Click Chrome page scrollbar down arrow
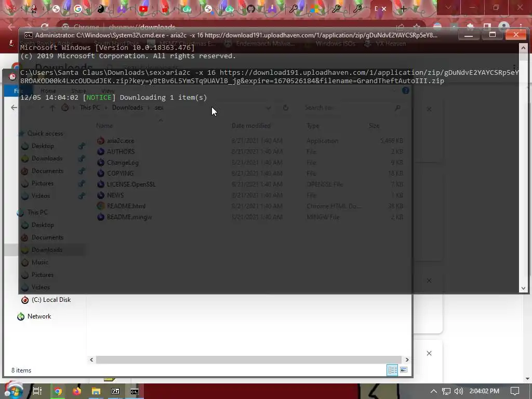The image size is (532, 399). (527, 379)
